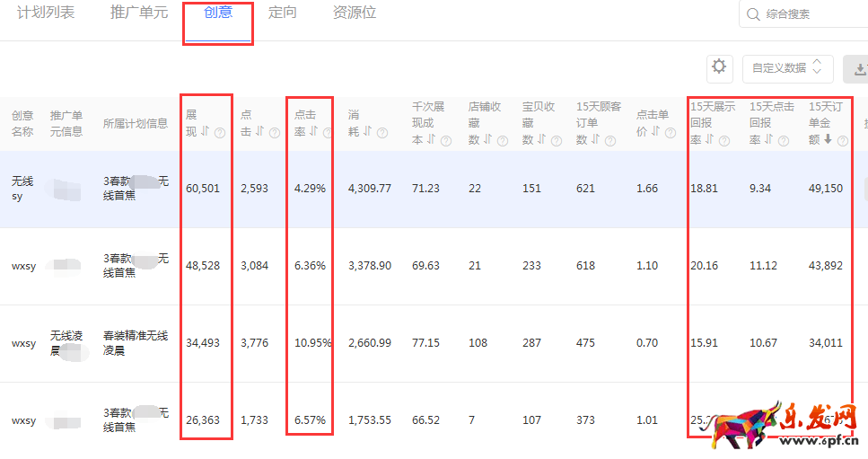
Task: Click the download icon button at right
Action: pyautogui.click(x=859, y=68)
